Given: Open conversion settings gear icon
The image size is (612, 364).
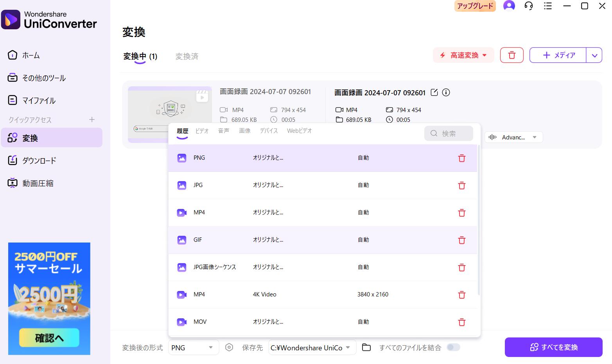Looking at the screenshot, I should coord(229,347).
